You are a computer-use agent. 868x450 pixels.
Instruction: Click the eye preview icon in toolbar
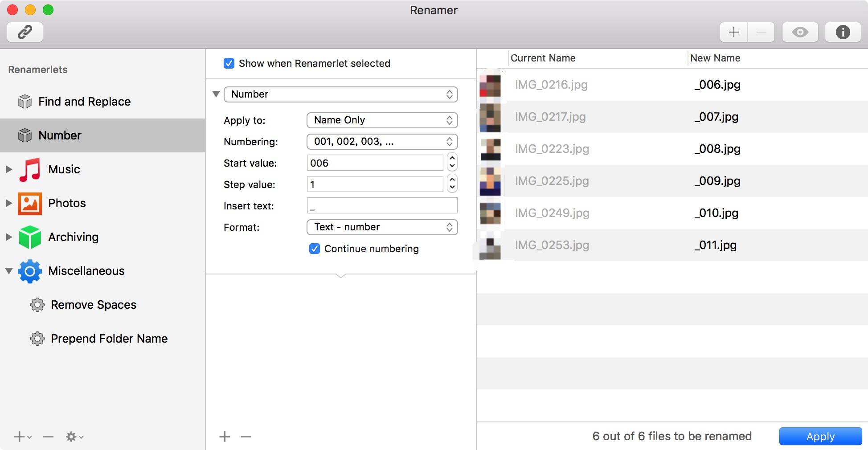tap(800, 32)
